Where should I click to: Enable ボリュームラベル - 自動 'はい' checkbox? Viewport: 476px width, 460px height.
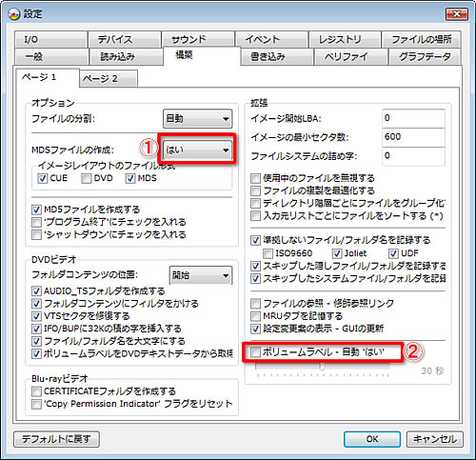point(255,352)
